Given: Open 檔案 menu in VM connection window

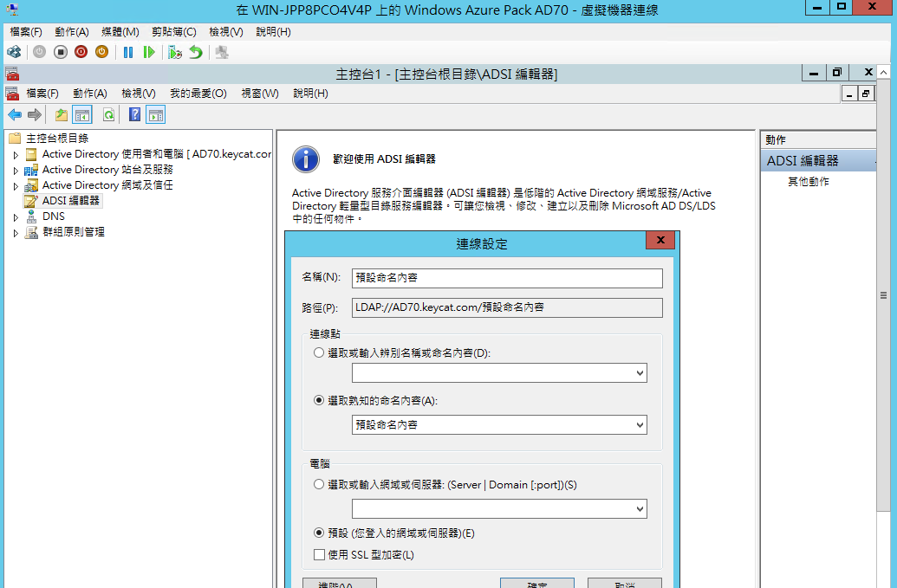Looking at the screenshot, I should point(26,32).
